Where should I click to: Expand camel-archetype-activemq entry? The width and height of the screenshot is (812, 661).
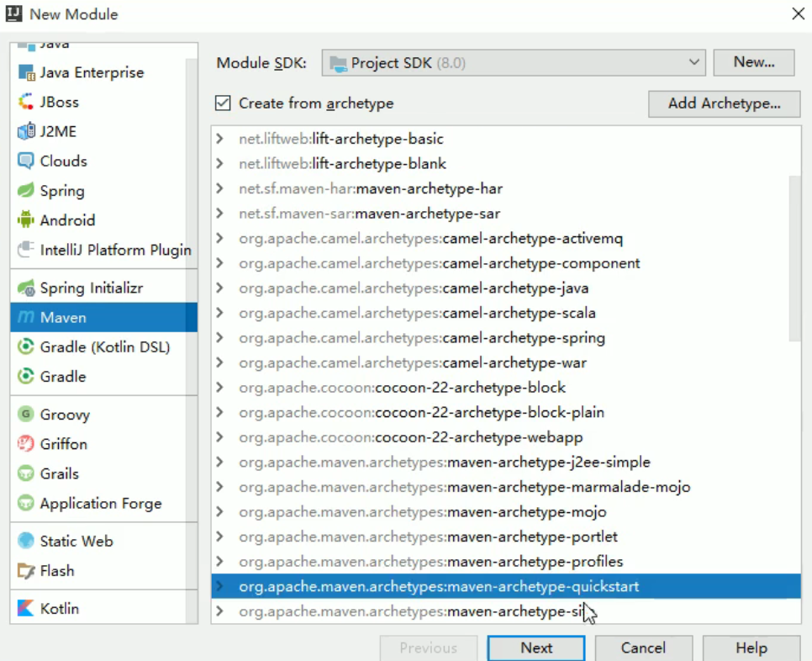[x=219, y=238]
